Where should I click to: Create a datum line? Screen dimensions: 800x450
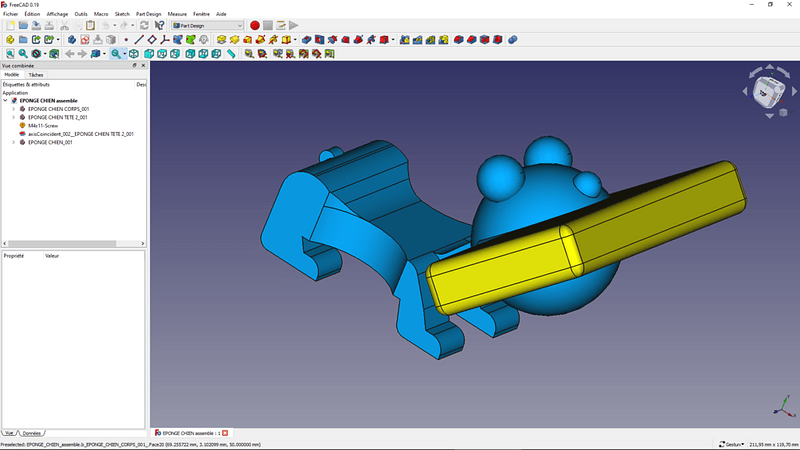coord(139,40)
